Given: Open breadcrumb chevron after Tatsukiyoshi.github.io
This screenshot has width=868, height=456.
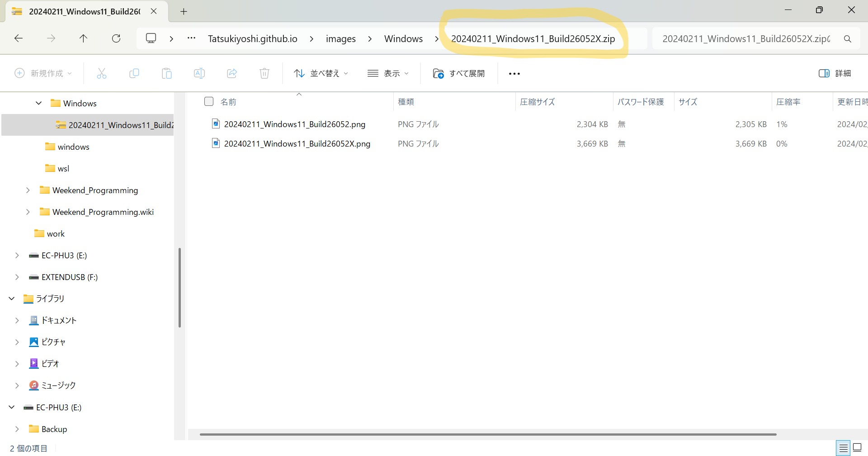Looking at the screenshot, I should [x=311, y=39].
